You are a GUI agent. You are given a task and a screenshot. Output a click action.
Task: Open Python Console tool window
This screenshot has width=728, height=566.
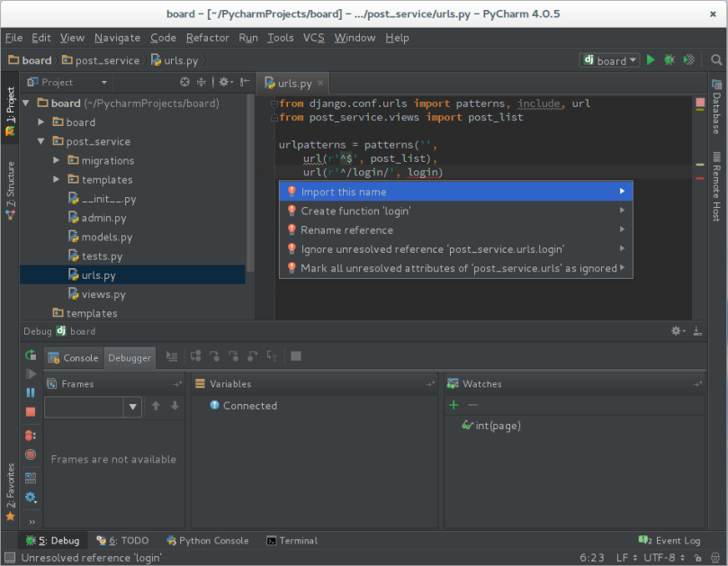coord(208,541)
